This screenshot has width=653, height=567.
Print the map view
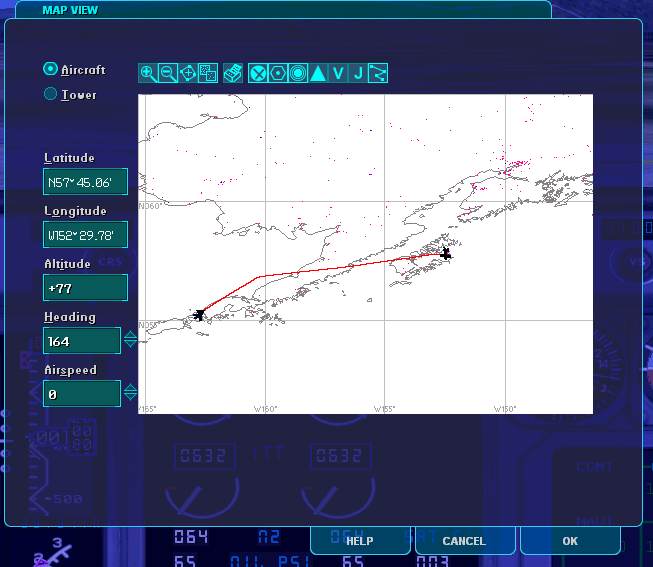pyautogui.click(x=233, y=73)
